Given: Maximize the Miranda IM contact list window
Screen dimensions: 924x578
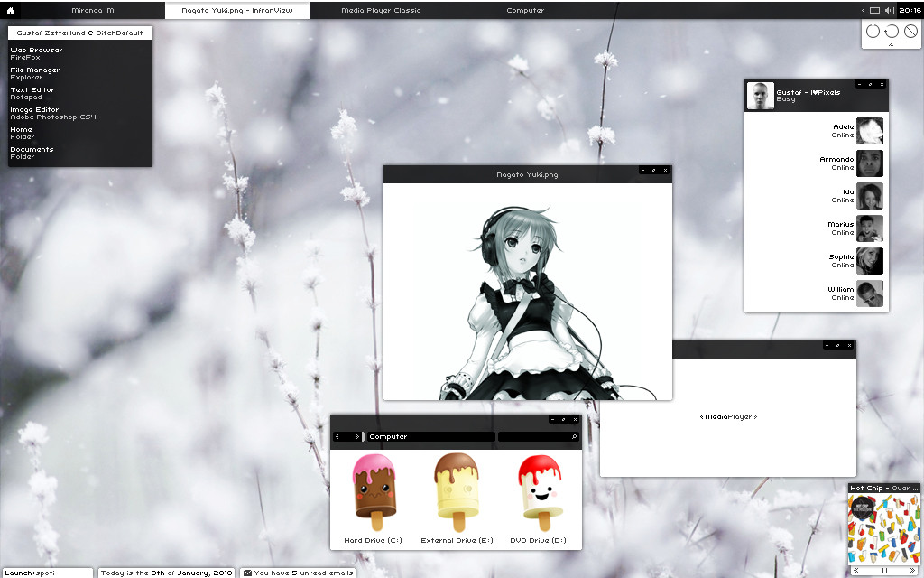Looking at the screenshot, I should click(x=871, y=84).
